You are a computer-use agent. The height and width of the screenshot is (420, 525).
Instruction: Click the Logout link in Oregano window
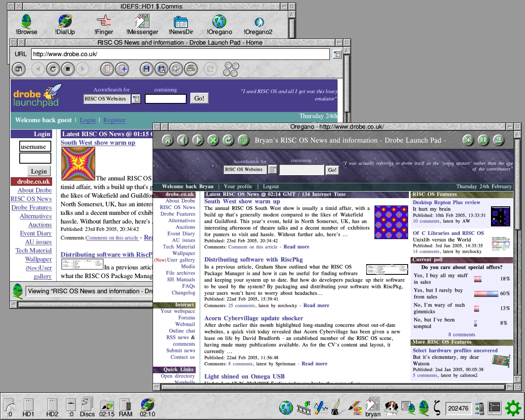pyautogui.click(x=271, y=187)
